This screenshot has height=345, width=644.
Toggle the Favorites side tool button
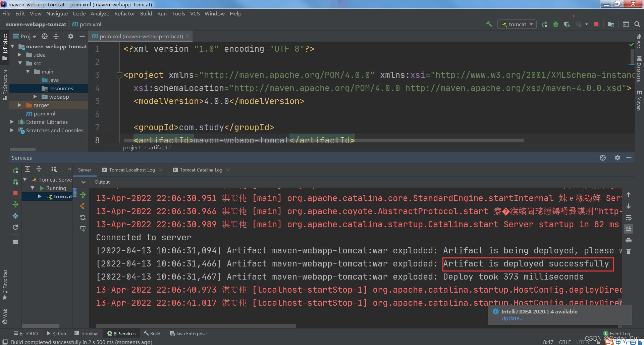tap(5, 285)
